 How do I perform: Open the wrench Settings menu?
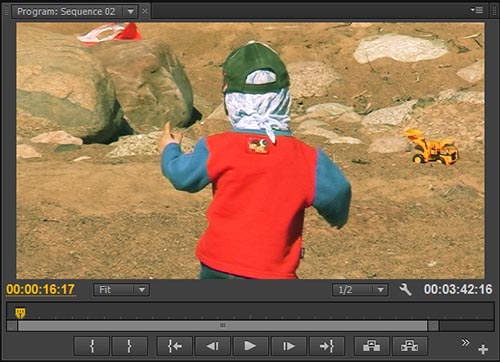(405, 289)
